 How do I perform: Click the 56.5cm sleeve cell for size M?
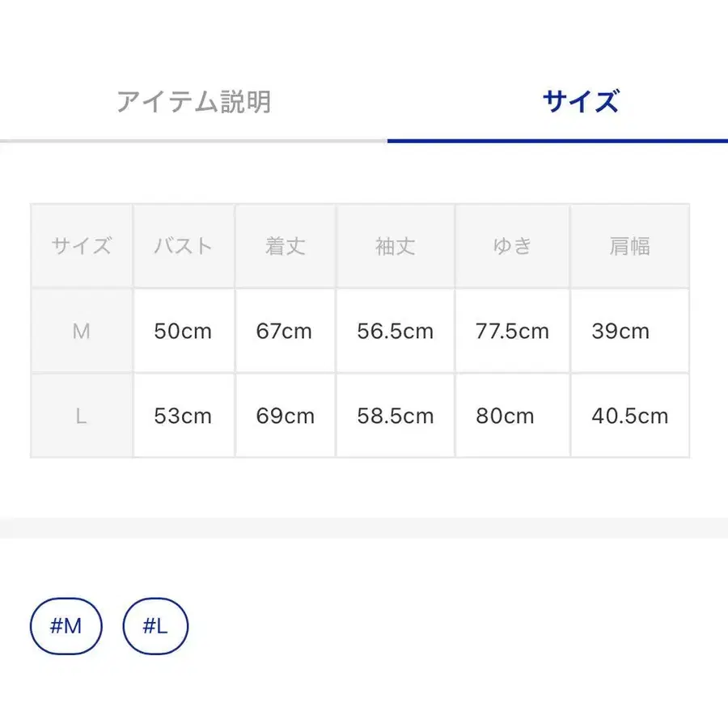395,331
